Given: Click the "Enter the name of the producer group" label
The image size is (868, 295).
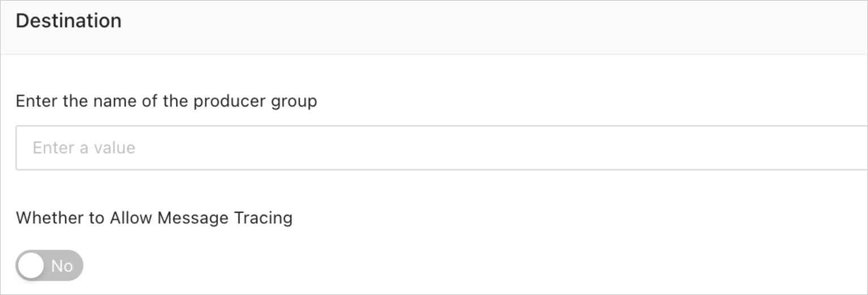Looking at the screenshot, I should pos(166,101).
